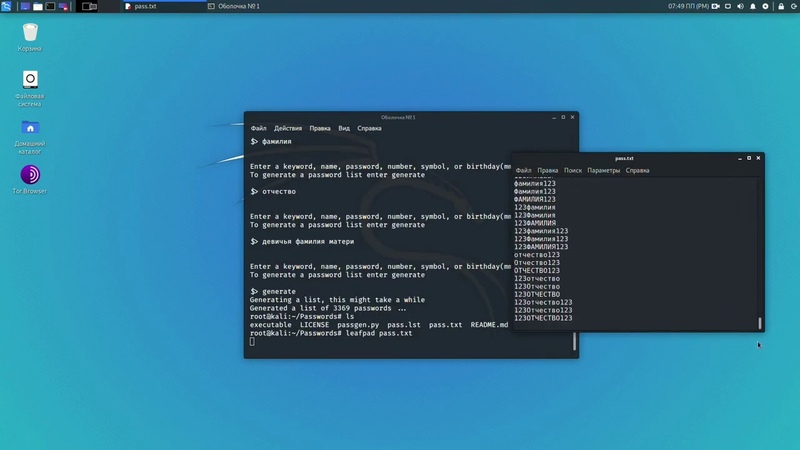The width and height of the screenshot is (800, 450).
Task: Click the clock showing 07:49 in panel
Action: click(689, 6)
